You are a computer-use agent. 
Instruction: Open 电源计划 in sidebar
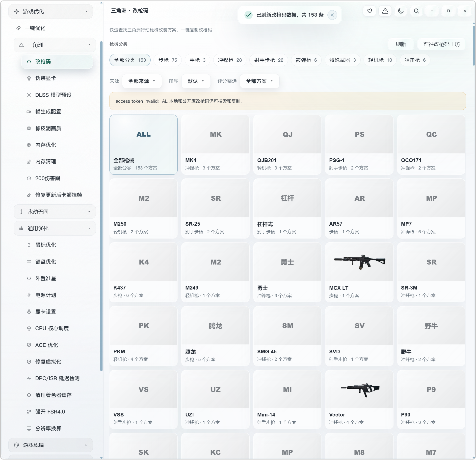click(x=57, y=295)
